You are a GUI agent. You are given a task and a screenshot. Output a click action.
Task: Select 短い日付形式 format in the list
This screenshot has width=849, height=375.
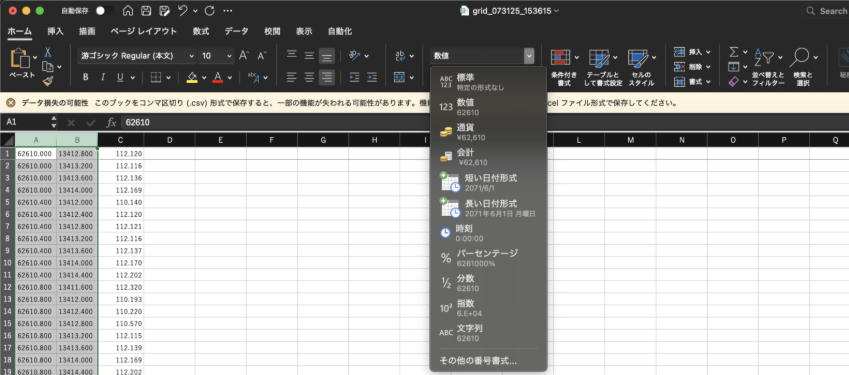pos(488,182)
